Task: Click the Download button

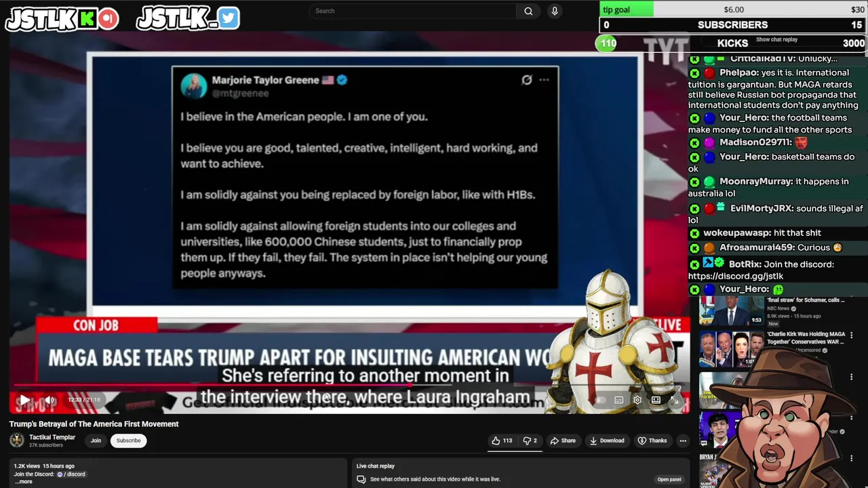Action: [x=607, y=441]
